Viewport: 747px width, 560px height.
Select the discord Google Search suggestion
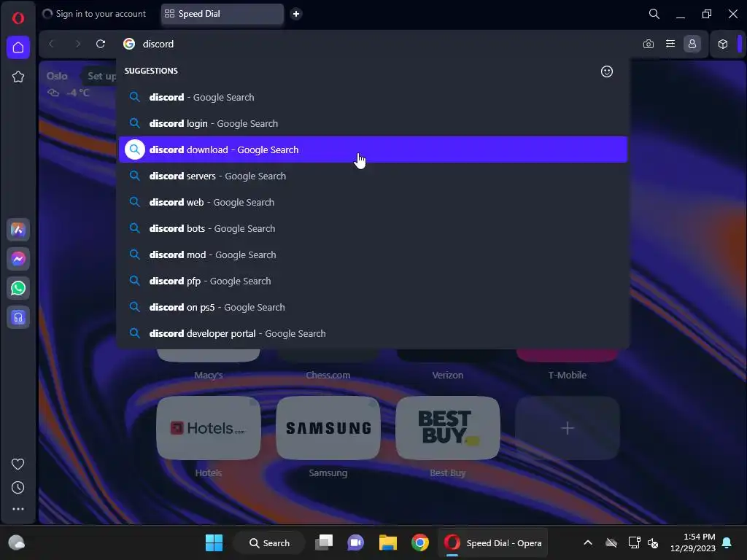(x=373, y=97)
